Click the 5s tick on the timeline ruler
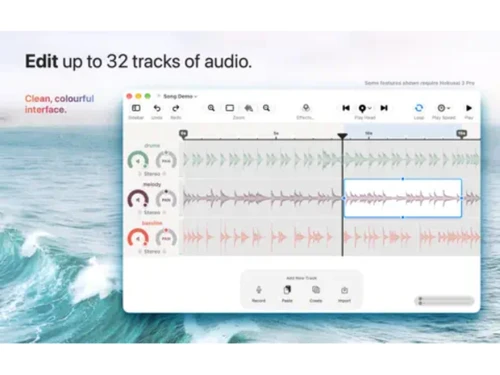Viewport: 500px width, 375px height. [276, 134]
